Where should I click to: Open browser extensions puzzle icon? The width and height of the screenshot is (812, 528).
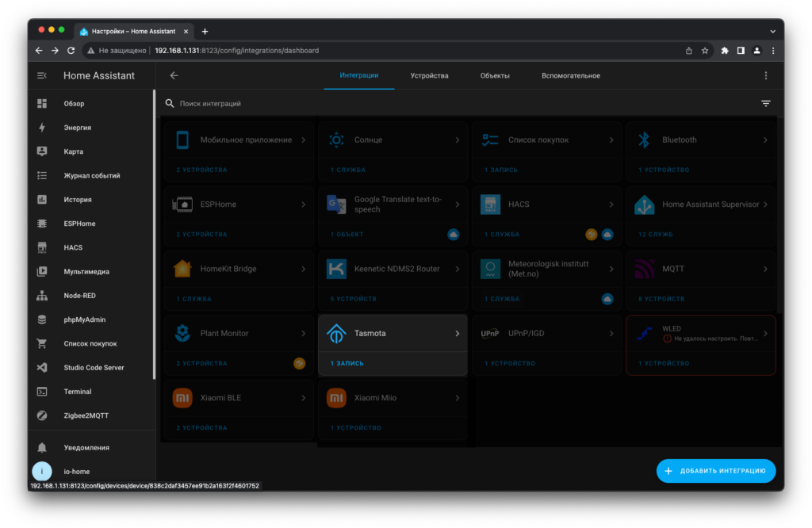click(x=725, y=51)
